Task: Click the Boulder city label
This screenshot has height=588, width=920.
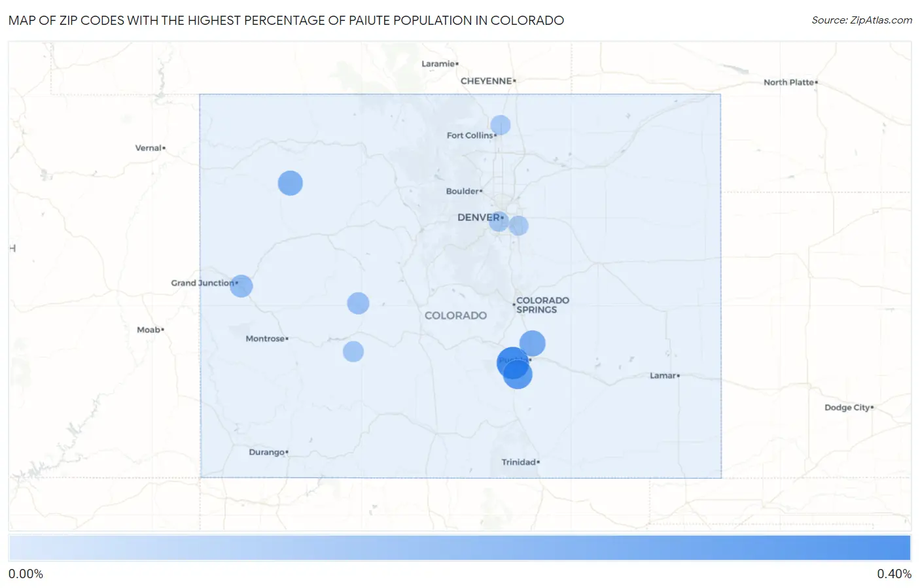Action: (462, 191)
